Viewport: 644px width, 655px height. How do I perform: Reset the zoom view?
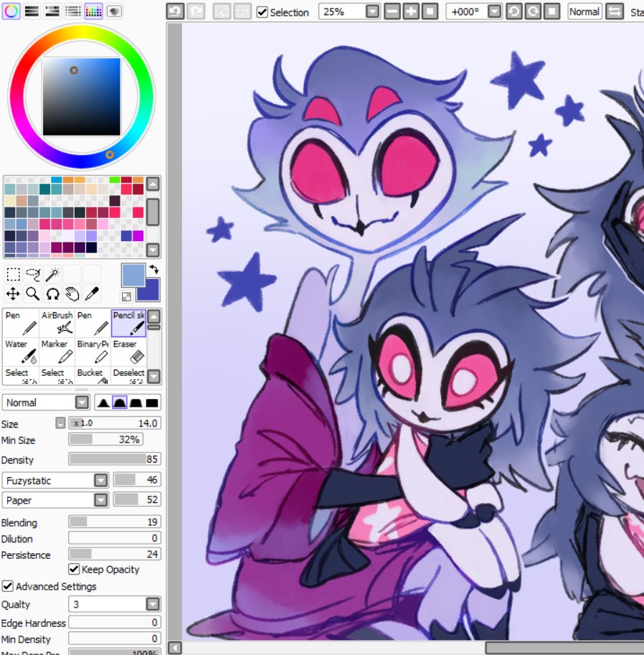click(430, 11)
